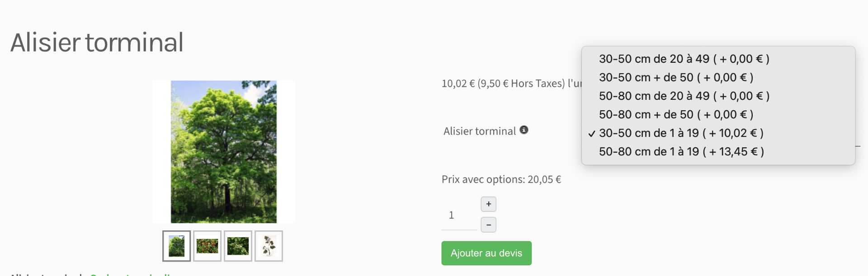Select checked option 30-50 cm de 1 à 19

(x=681, y=133)
